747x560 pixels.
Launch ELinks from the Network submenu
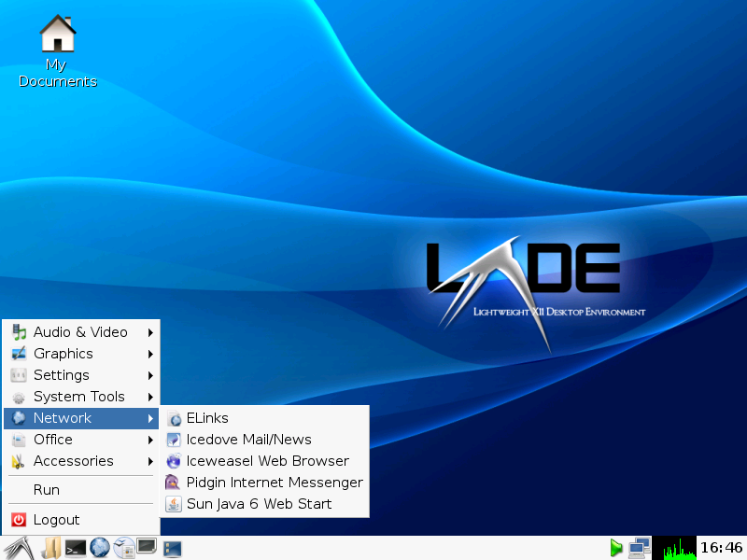[x=264, y=418]
